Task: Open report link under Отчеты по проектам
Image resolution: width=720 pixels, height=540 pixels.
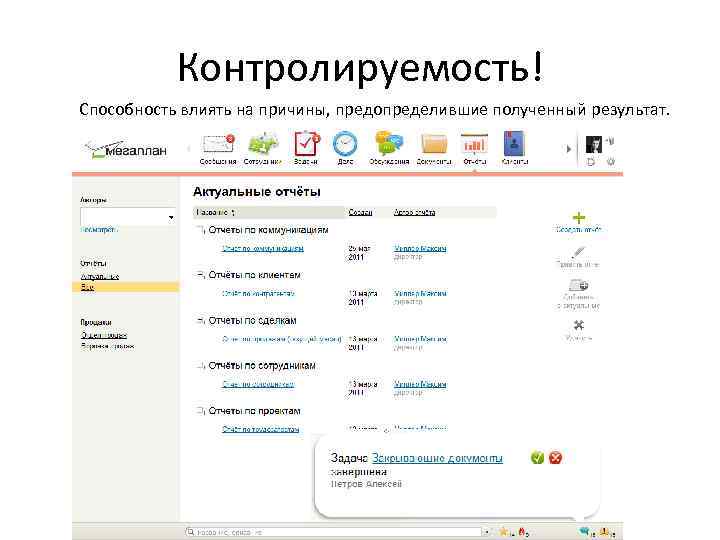Action: click(x=260, y=429)
